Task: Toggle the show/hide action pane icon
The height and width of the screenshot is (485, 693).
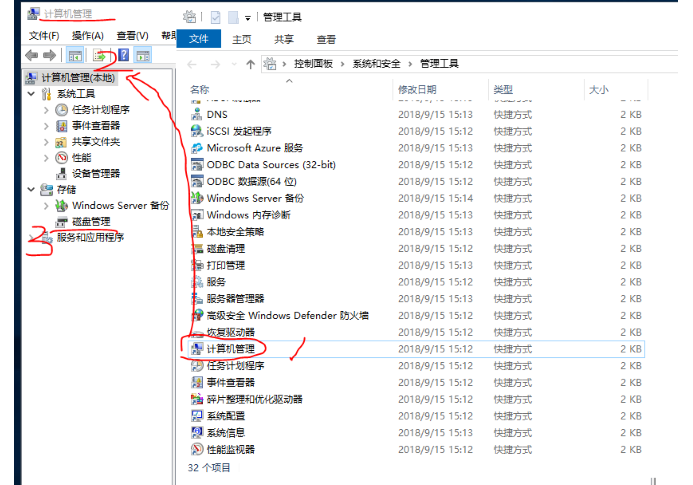Action: click(x=143, y=56)
